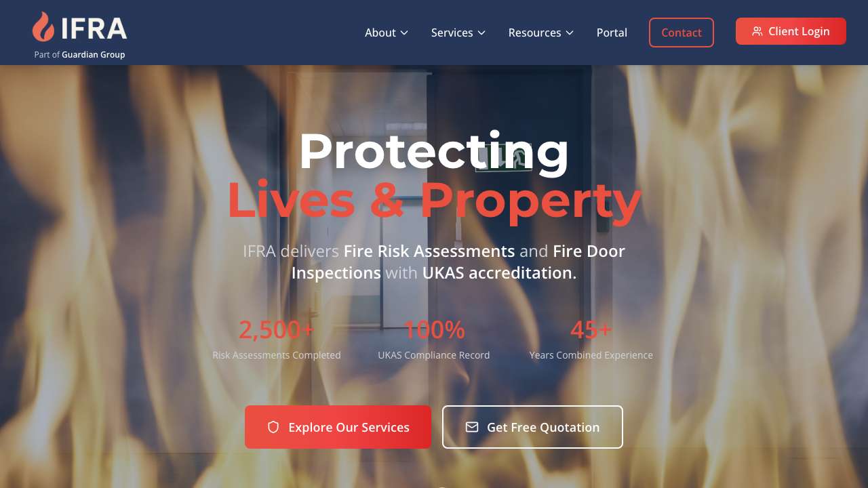
Task: Select Explore Our Services button
Action: 338,427
